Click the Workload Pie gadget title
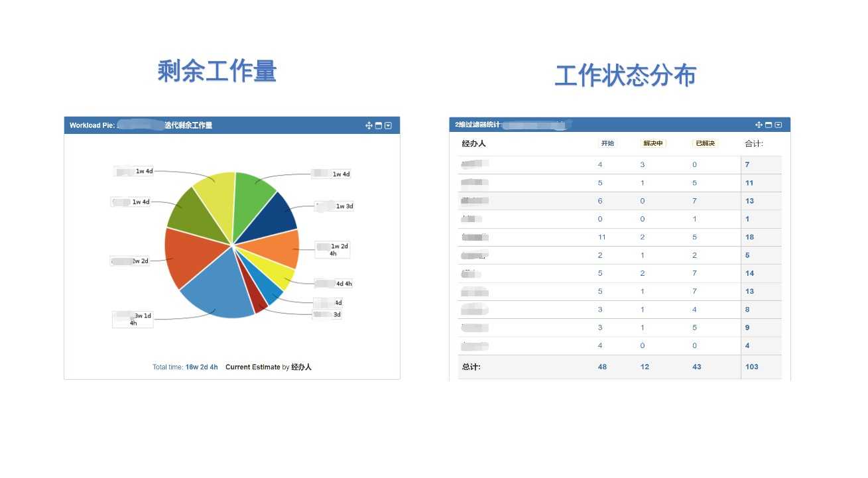The width and height of the screenshot is (868, 478). pos(141,125)
